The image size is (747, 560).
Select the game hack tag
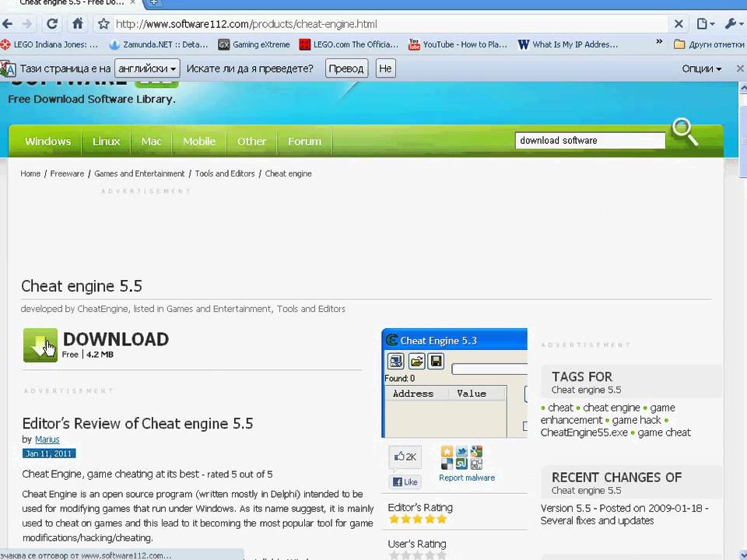point(636,420)
